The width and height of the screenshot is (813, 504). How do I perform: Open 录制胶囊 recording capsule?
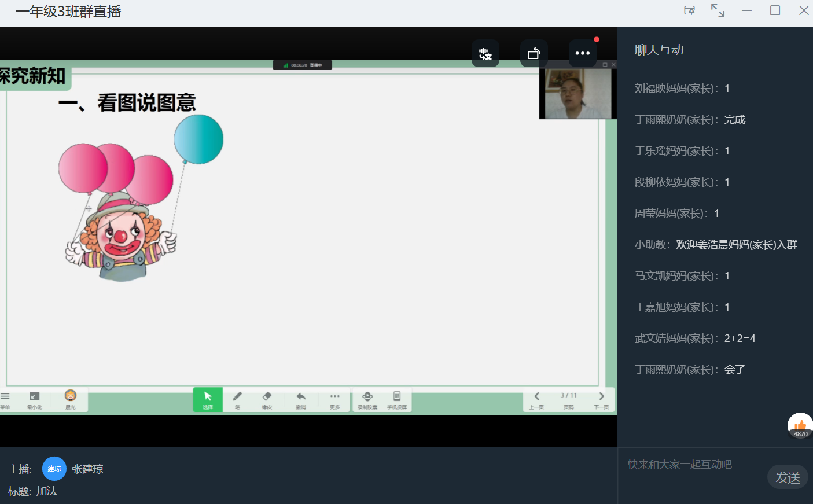[367, 399]
